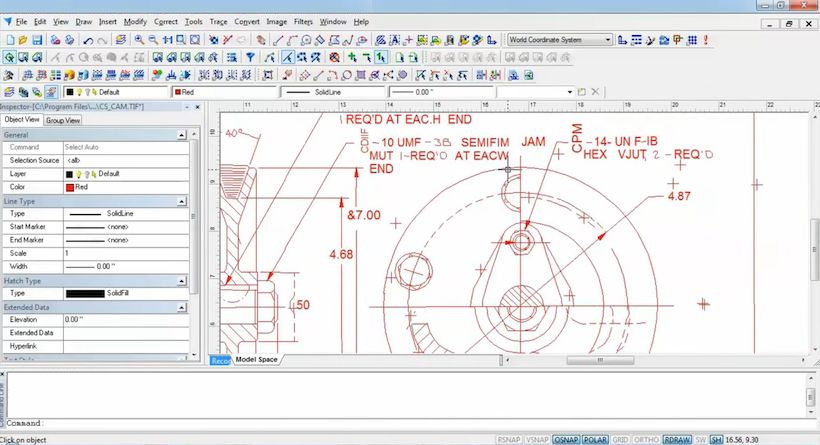Collapse the Hatch Type section in Inspector
Screen dimensions: 820x445
181,281
